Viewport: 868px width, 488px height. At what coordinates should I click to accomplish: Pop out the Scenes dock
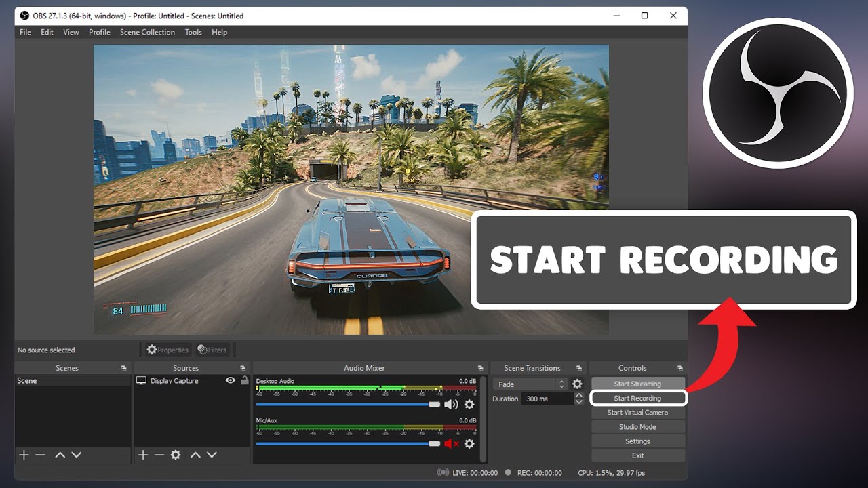[x=123, y=368]
